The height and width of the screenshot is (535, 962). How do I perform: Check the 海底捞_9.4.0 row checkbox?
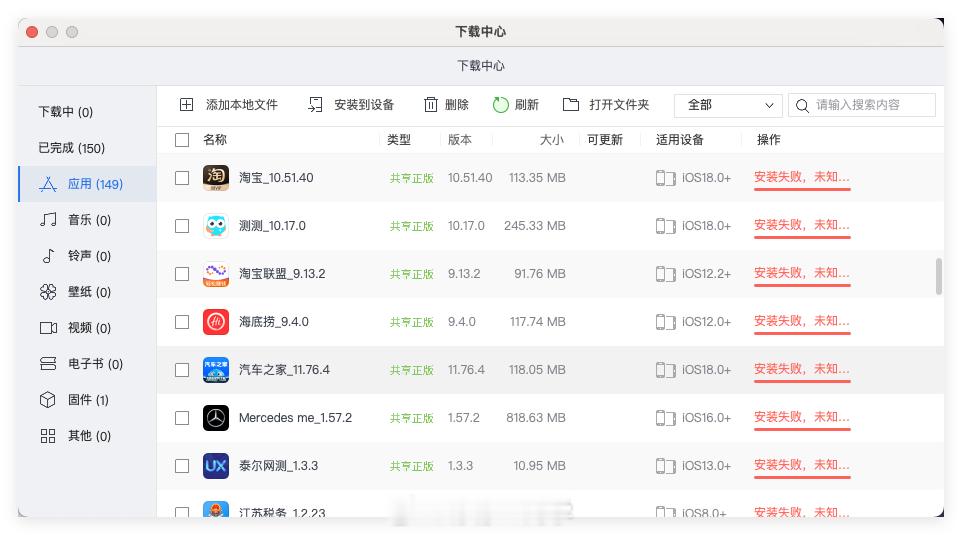[182, 321]
